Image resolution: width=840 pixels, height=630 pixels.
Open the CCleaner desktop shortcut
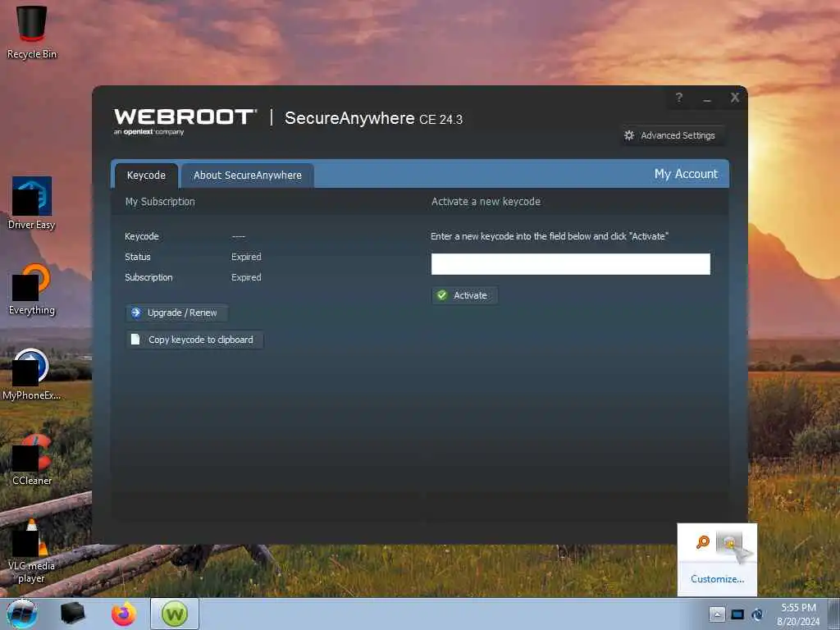tap(32, 459)
